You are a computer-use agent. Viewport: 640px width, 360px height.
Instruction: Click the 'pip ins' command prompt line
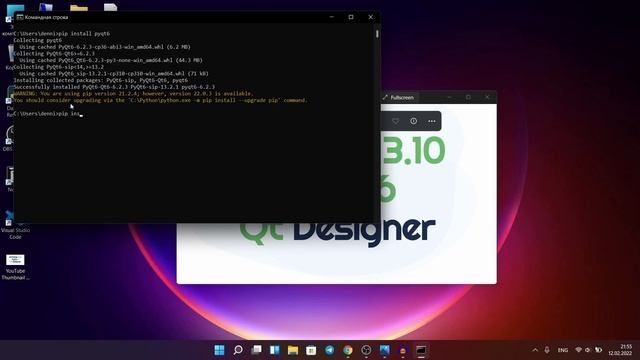pos(47,113)
